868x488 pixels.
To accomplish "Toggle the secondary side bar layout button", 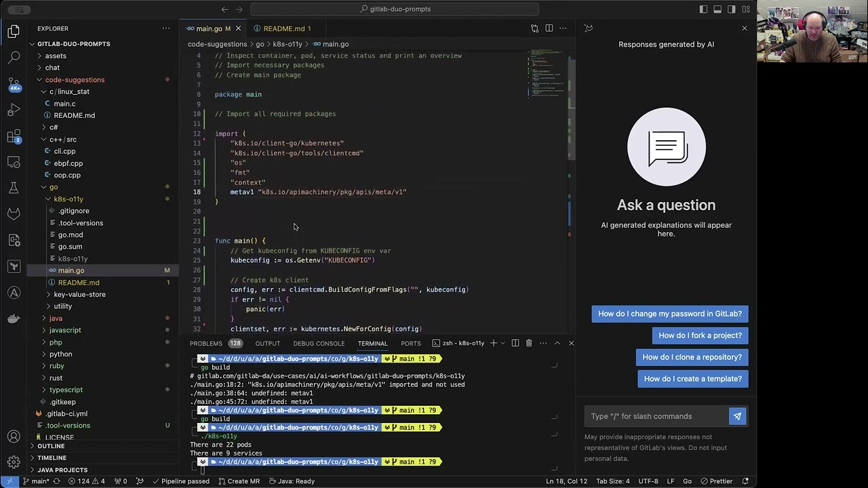I will (x=732, y=9).
